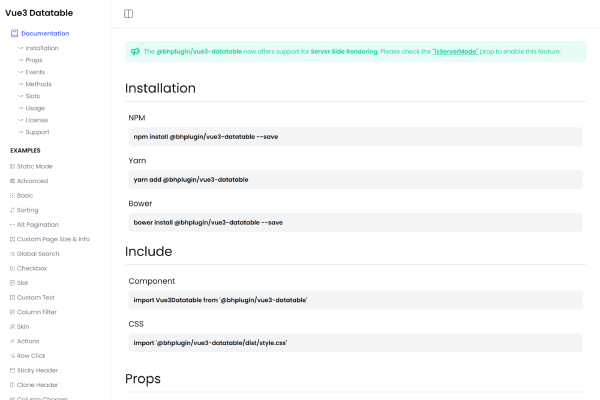Jump to Support section link
Image resolution: width=600 pixels, height=400 pixels.
click(38, 132)
